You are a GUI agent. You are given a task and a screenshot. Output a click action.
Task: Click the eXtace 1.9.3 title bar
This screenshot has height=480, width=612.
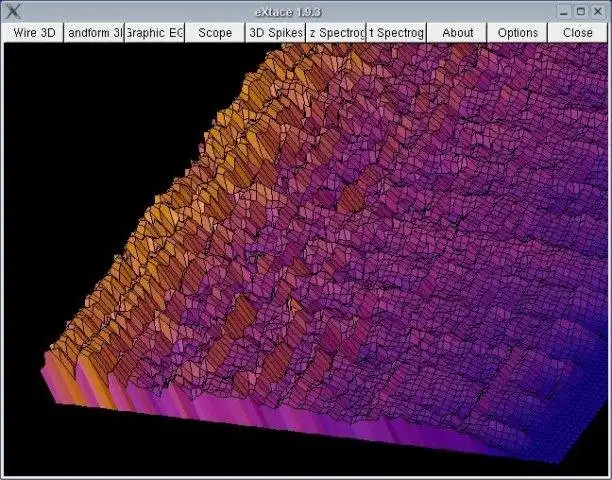click(288, 12)
